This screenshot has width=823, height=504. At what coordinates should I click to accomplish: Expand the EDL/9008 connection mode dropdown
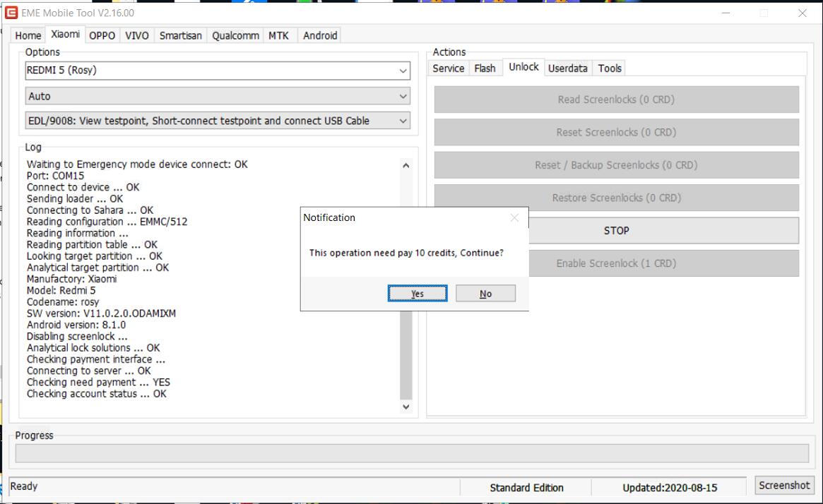point(403,121)
